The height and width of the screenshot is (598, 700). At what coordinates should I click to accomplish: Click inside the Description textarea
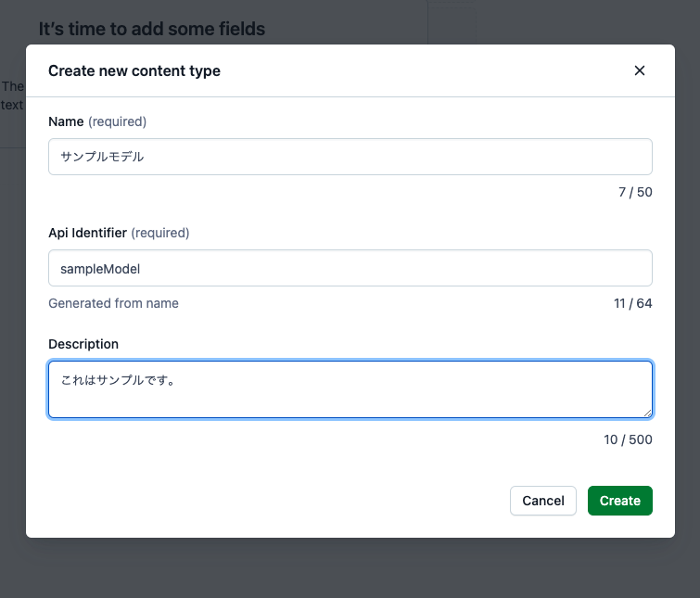350,389
